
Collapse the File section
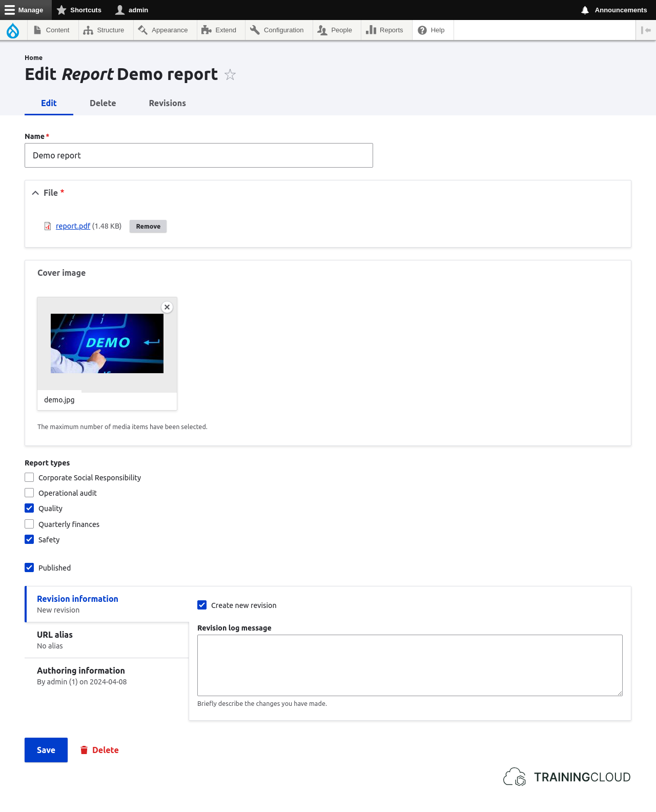tap(48, 193)
